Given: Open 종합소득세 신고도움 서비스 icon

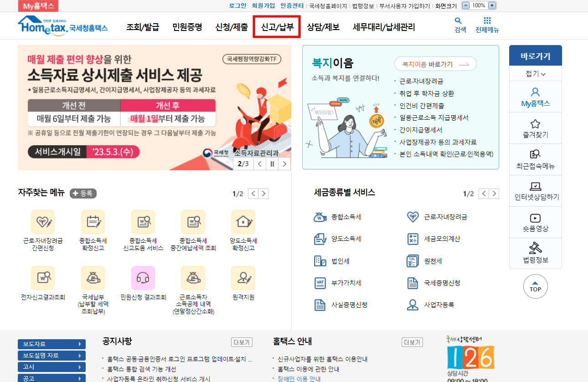Looking at the screenshot, I should click(x=143, y=222).
